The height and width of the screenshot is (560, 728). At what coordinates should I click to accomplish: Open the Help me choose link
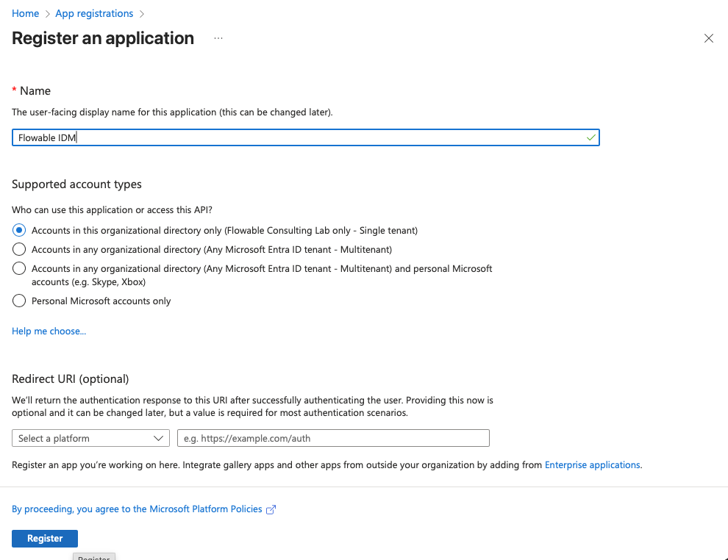pos(49,331)
